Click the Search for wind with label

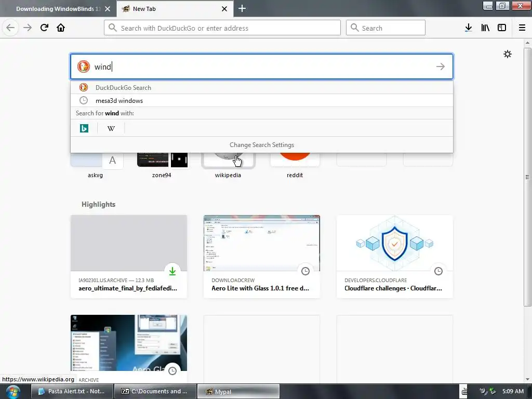click(x=105, y=113)
